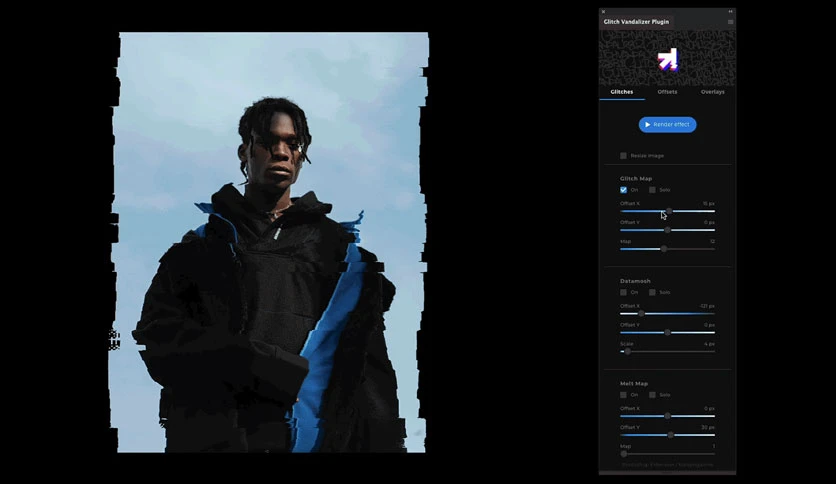Enable Glitch Map Solo checkbox
This screenshot has height=484, width=836.
pos(652,190)
